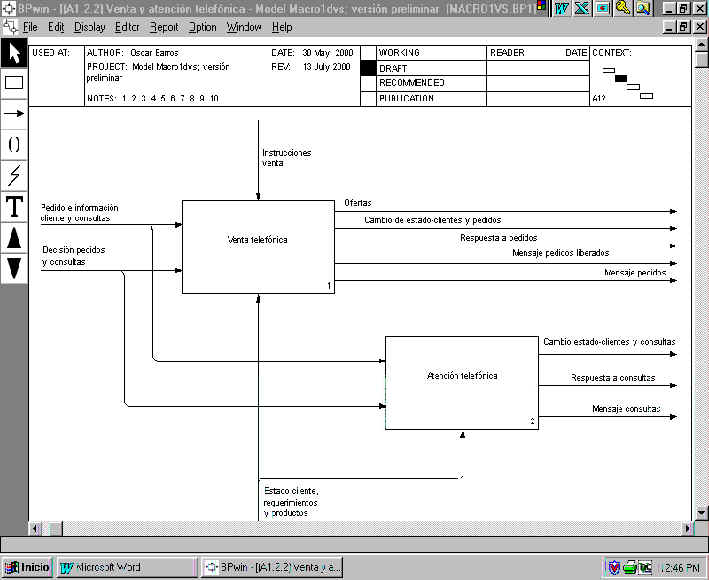Click the BPwin taskbar button
Screen dimensions: 709x580
point(272,567)
